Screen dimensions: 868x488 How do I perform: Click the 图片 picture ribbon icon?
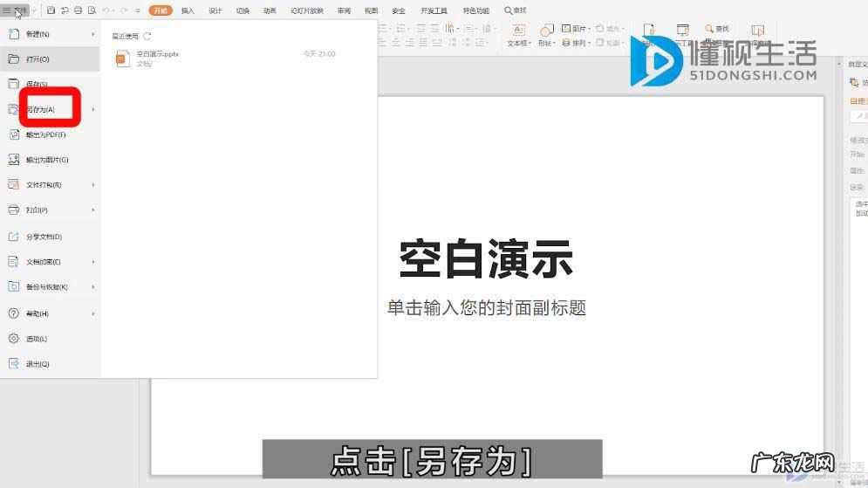[x=566, y=28]
